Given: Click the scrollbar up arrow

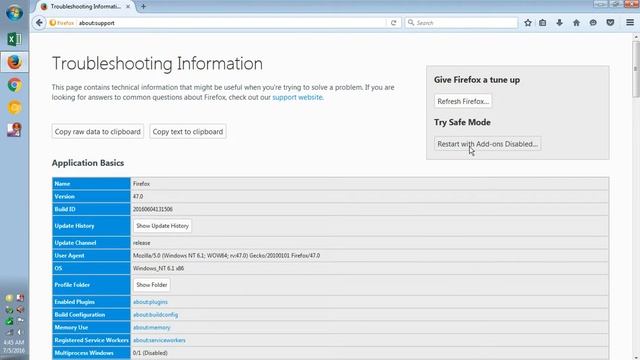Looking at the screenshot, I should click(x=636, y=37).
